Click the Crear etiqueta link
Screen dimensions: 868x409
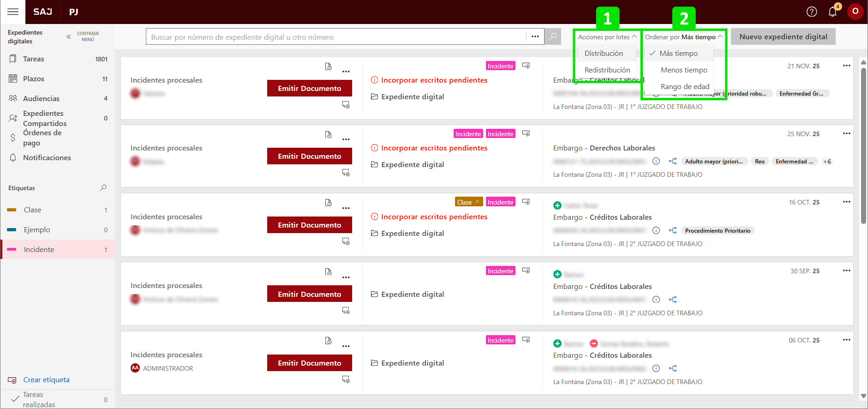pos(46,380)
